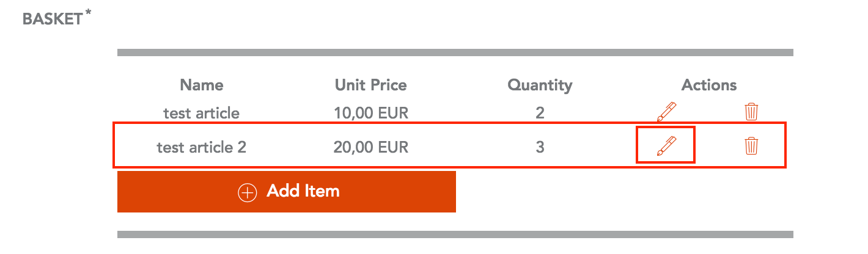868x254 pixels.
Task: Click the 10,00 EUR unit price
Action: click(x=371, y=114)
